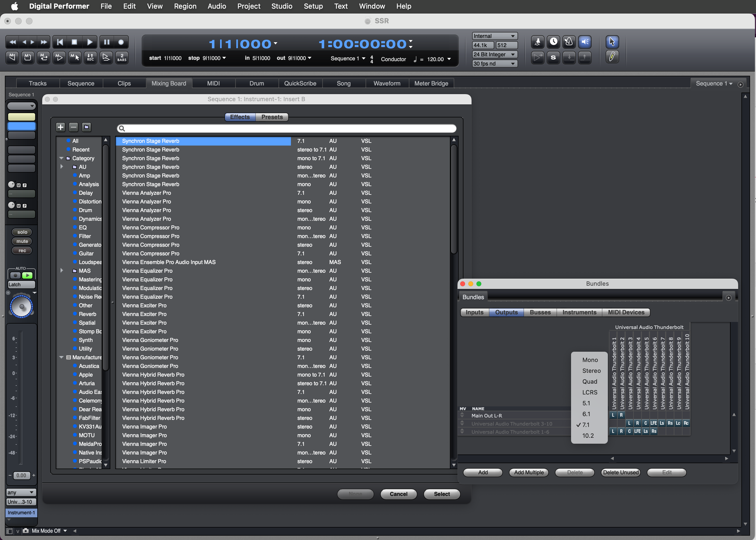This screenshot has height=540, width=756.
Task: Click the Auto Stop memory button
Action: point(28,58)
